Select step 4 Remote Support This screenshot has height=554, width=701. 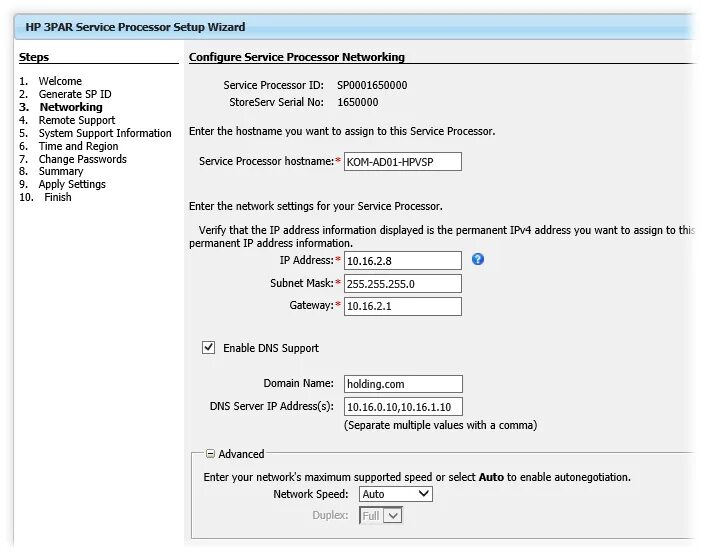click(76, 120)
